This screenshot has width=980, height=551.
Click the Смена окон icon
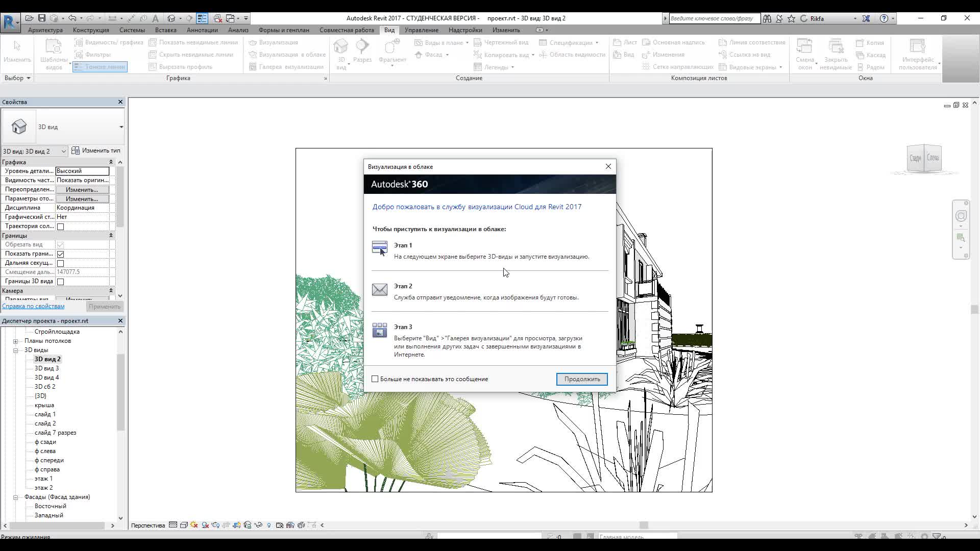coord(804,47)
